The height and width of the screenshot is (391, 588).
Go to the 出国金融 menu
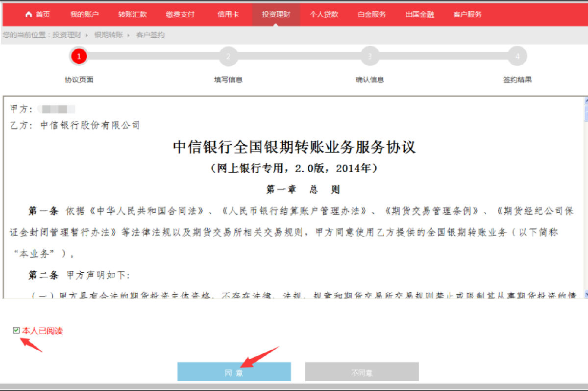pyautogui.click(x=420, y=15)
